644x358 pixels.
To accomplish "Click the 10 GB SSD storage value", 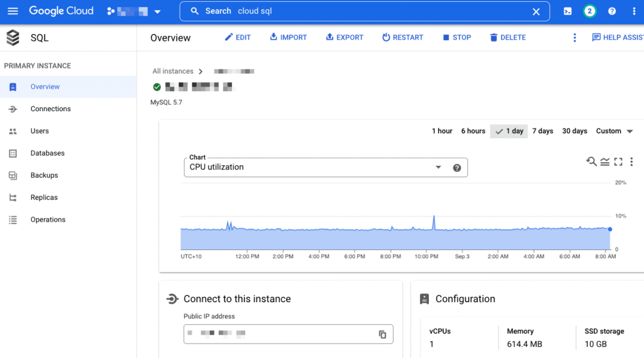I will point(596,344).
